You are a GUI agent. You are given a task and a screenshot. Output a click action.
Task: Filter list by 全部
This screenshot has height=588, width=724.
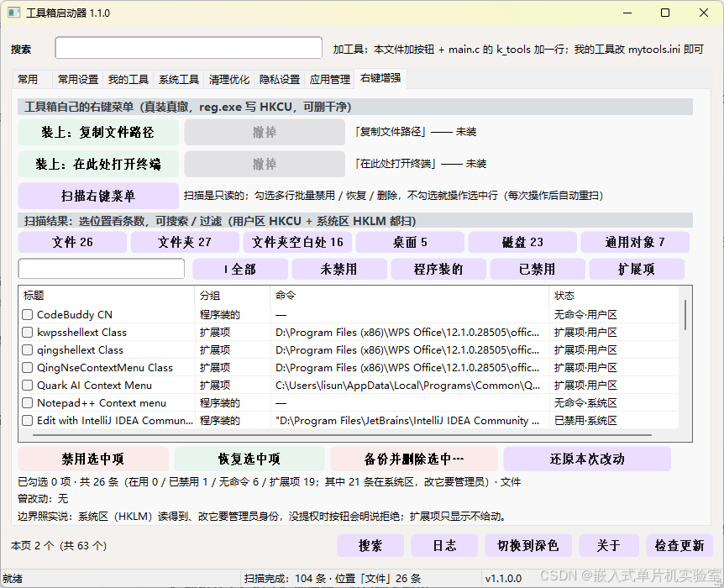tap(240, 270)
